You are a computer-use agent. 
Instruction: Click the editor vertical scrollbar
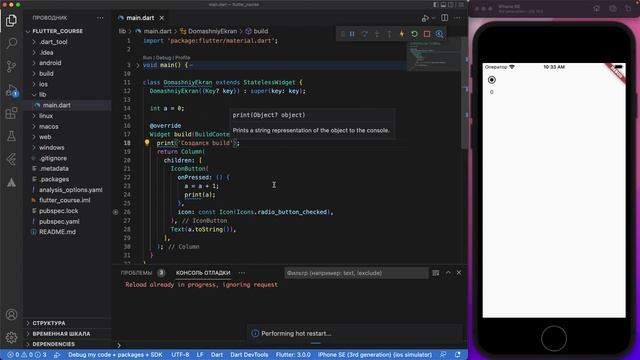point(464,94)
